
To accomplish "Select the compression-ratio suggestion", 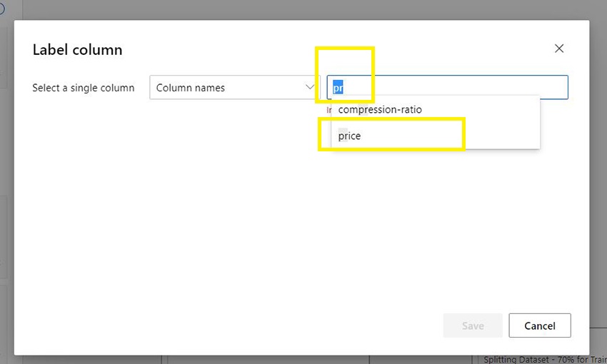I will tap(380, 110).
